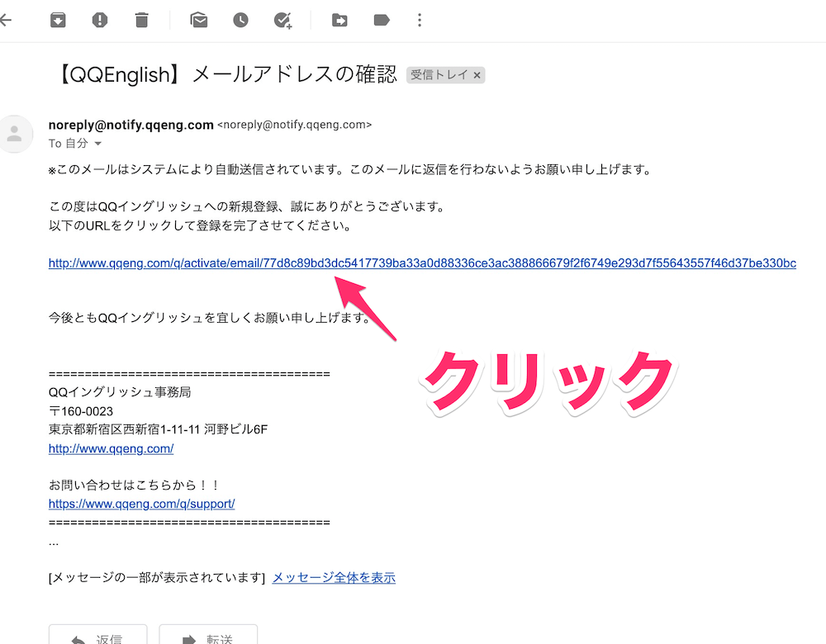Viewport: 826px width, 644px height.
Task: Click the sender name noreply@notify.qqeng.com
Action: tap(131, 125)
